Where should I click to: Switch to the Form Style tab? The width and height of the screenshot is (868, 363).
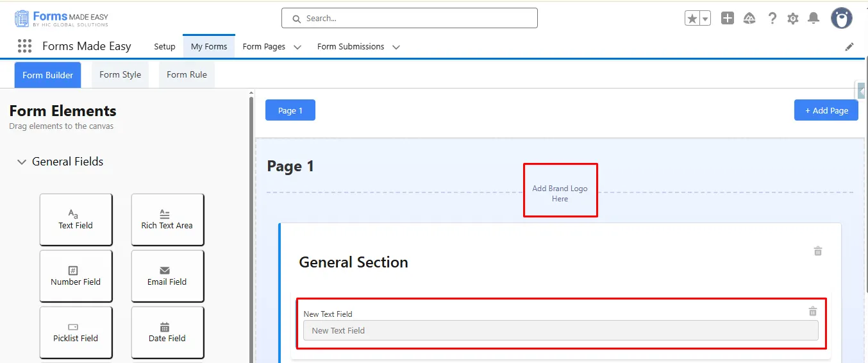pyautogui.click(x=120, y=74)
